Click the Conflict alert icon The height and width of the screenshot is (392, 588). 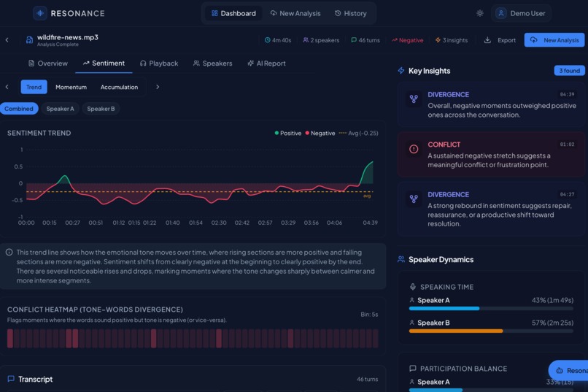414,149
